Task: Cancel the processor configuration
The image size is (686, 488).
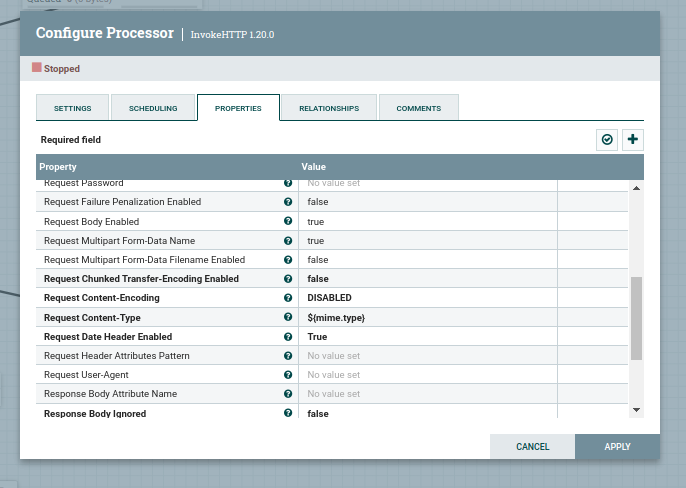Action: point(532,446)
